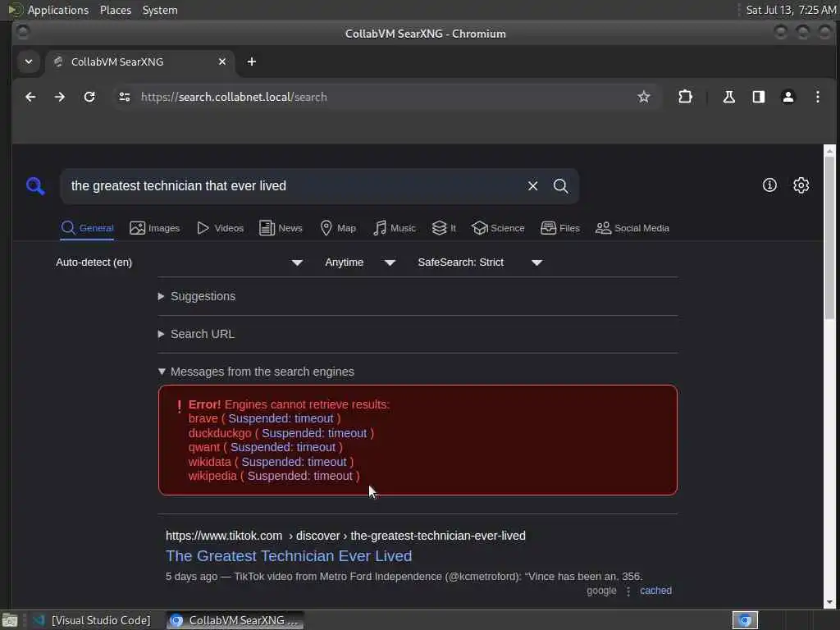The height and width of the screenshot is (630, 840).
Task: Click the tiktok.com result URL
Action: (345, 536)
